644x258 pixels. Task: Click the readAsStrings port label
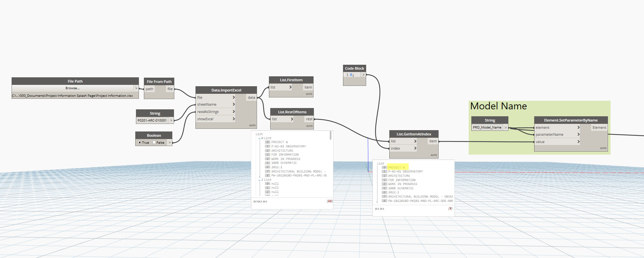pos(208,112)
